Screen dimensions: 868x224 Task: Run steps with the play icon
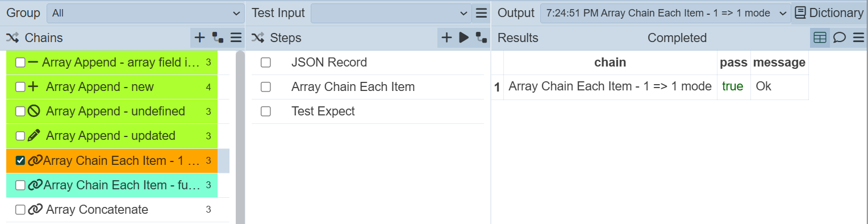[464, 38]
